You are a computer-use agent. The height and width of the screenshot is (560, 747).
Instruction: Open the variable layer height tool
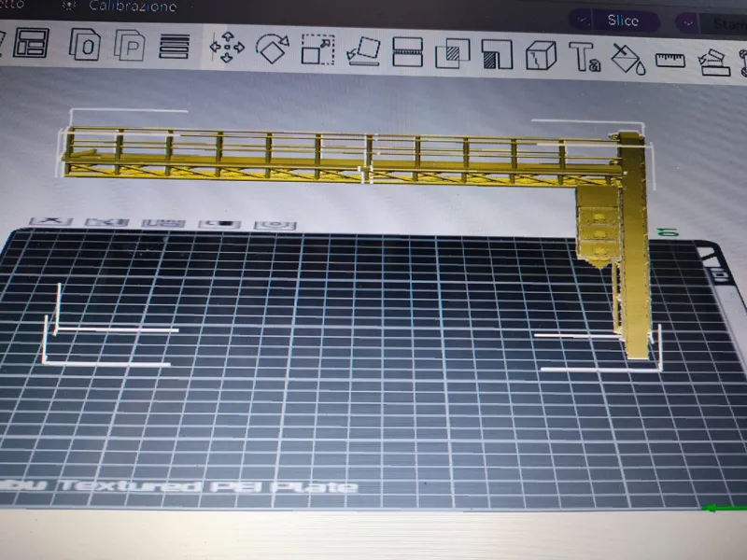coord(174,46)
